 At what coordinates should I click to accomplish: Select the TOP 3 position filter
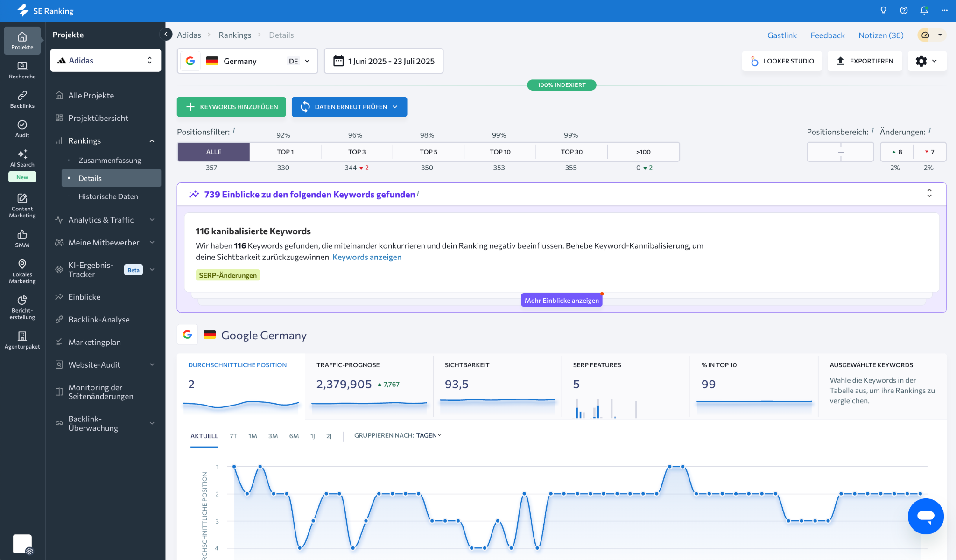point(357,152)
